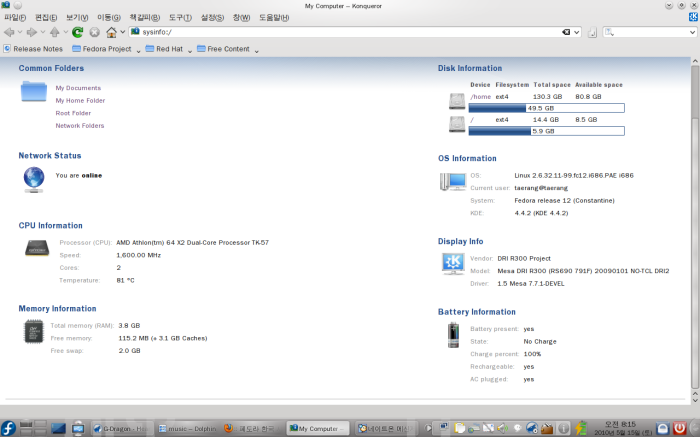Viewport: 700px width, 437px height.
Task: Click the /home disk usage bar
Action: [x=546, y=108]
